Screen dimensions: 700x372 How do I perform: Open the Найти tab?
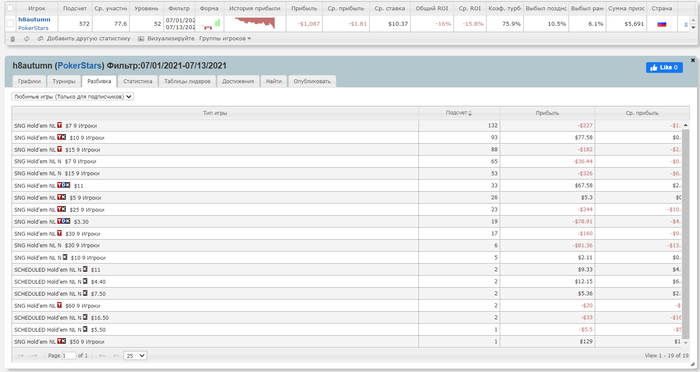[x=274, y=81]
